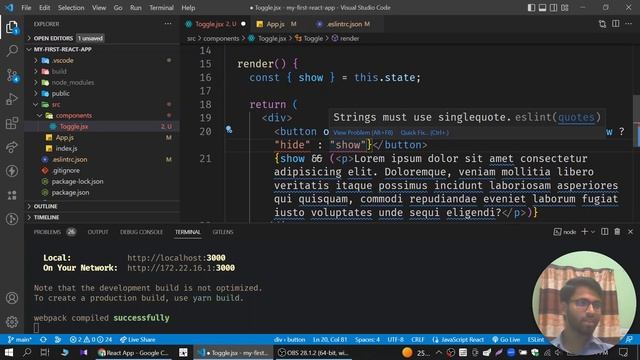Open the Extensions view
Viewport: 640px width, 360px height.
coord(12,123)
